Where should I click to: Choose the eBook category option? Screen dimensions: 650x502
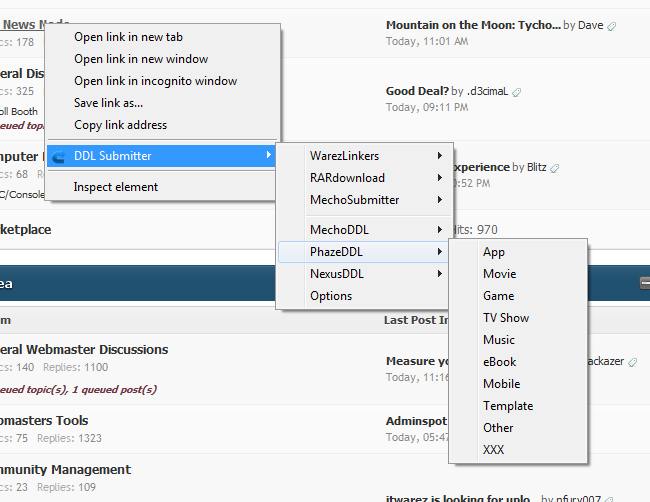(x=500, y=362)
